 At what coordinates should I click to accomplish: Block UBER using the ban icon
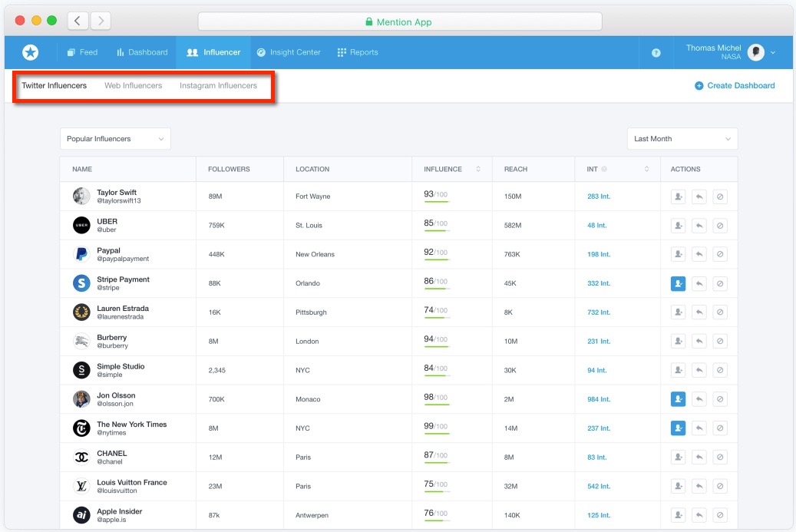pyautogui.click(x=720, y=226)
